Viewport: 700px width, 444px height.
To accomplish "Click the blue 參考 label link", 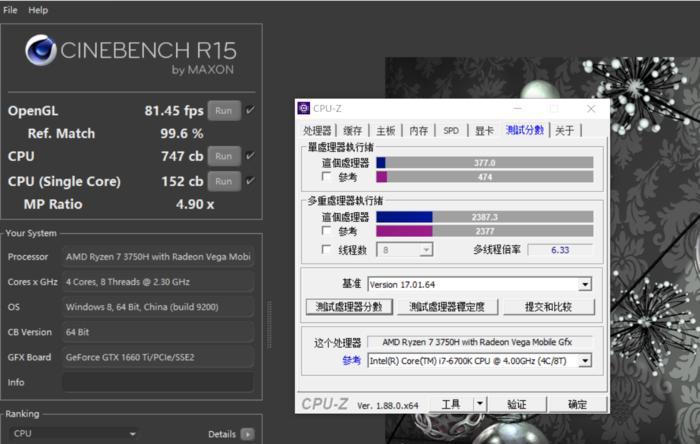I will click(351, 361).
